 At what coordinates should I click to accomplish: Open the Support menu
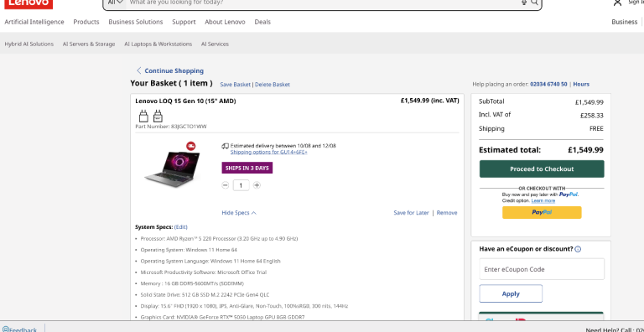point(184,22)
